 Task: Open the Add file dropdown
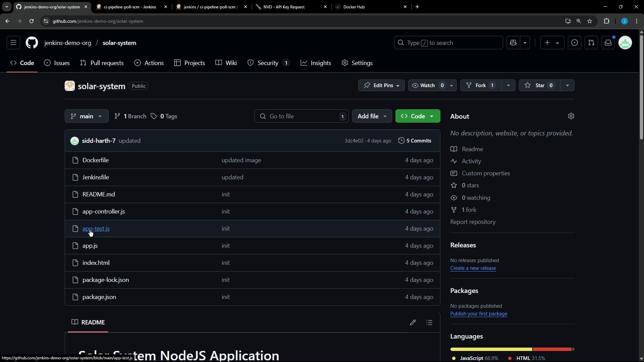[x=372, y=116]
